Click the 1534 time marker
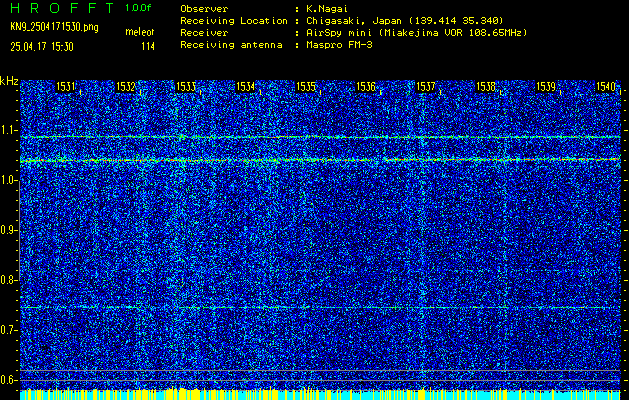The width and height of the screenshot is (629, 400). click(x=246, y=87)
